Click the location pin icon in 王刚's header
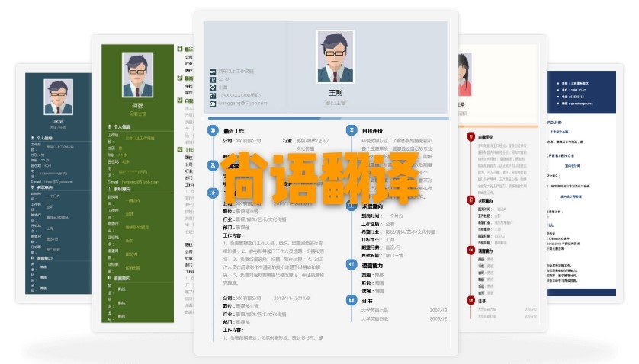This screenshot has width=639, height=364. click(214, 87)
